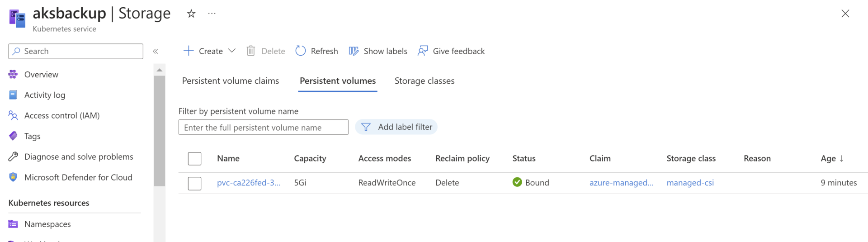Image resolution: width=868 pixels, height=242 pixels.
Task: Tick the checkbox for pvc-ca226fed row
Action: click(x=194, y=183)
